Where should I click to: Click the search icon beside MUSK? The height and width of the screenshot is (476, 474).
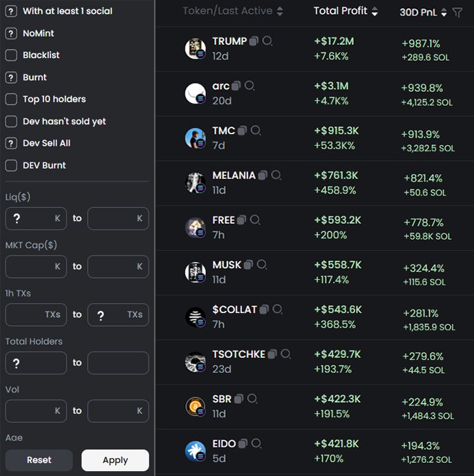[x=262, y=265]
